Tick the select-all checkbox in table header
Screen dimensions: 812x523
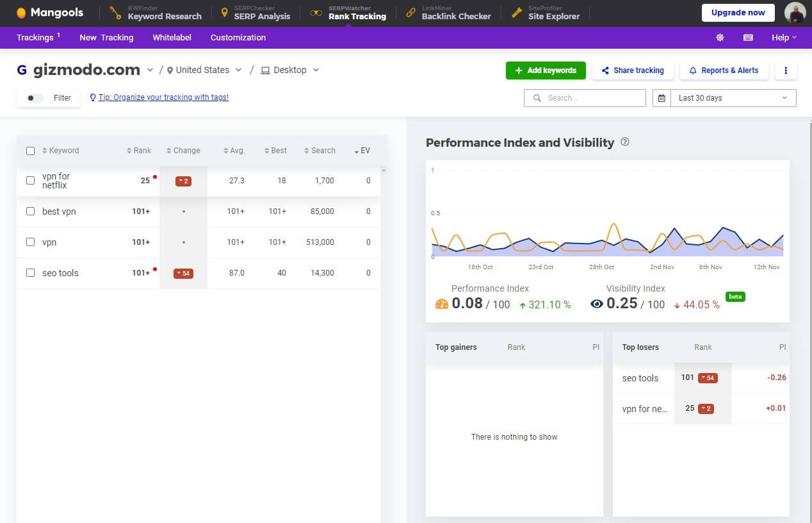click(30, 151)
